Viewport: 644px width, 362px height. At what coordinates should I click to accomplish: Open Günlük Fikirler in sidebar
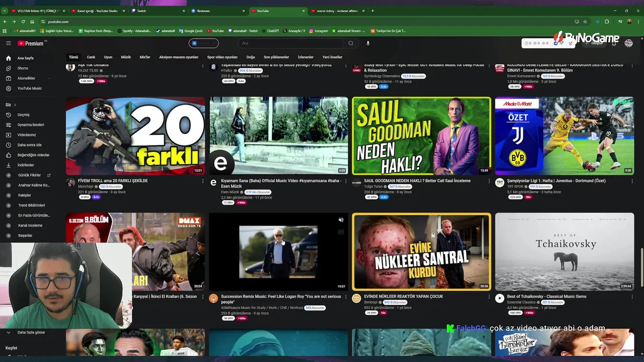point(29,175)
